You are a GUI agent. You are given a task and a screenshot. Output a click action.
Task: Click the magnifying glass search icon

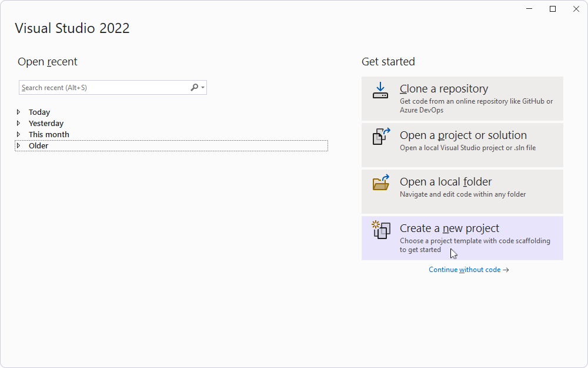pyautogui.click(x=194, y=87)
